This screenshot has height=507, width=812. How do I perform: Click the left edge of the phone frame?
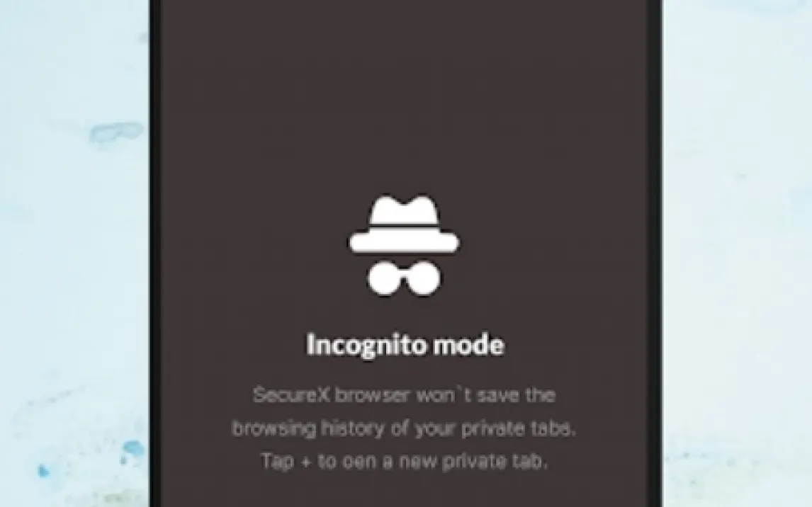155,253
